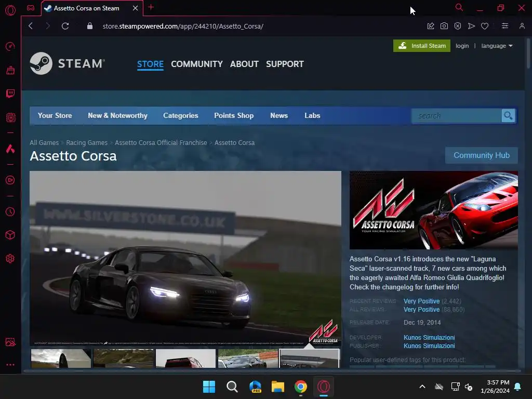Image resolution: width=532 pixels, height=399 pixels.
Task: Open ad blocker shield icon
Action: point(458,26)
